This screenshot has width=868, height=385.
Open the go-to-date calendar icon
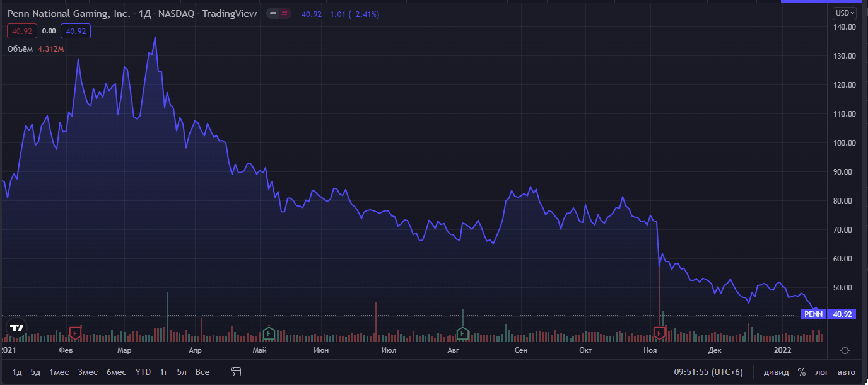(236, 372)
